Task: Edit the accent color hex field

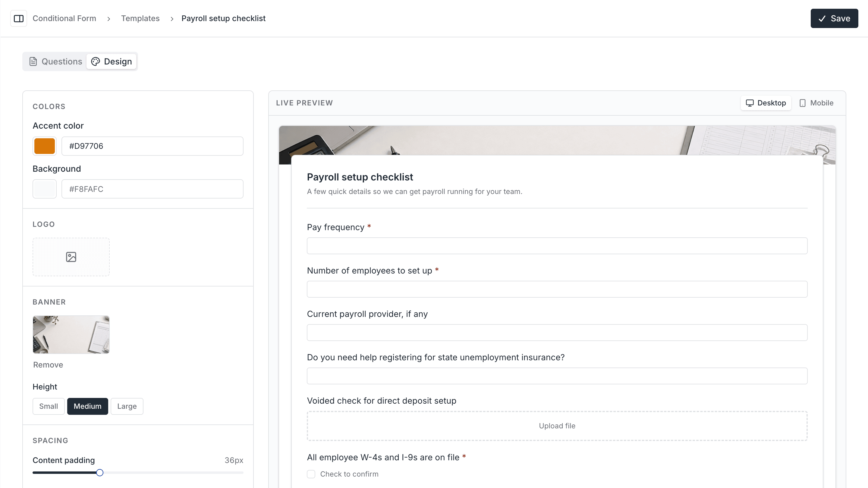Action: click(152, 146)
